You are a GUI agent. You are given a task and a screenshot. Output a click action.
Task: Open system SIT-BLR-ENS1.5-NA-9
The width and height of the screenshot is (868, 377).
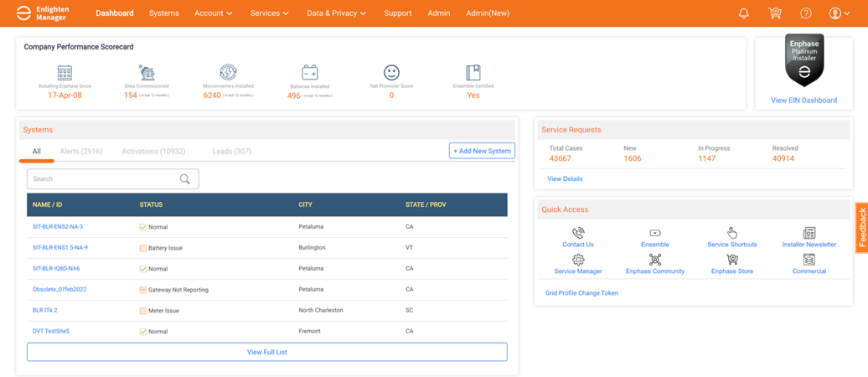point(59,247)
